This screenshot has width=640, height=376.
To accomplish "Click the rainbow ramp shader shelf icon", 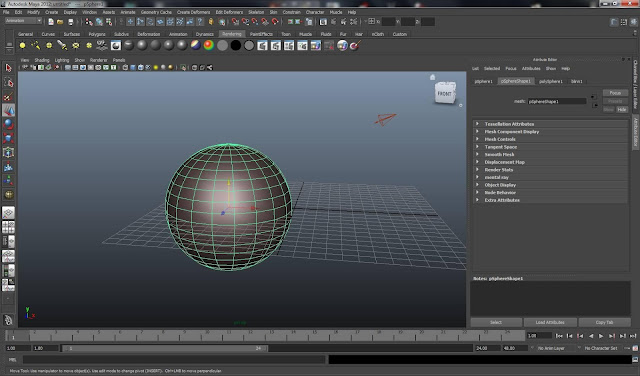I will coord(209,45).
